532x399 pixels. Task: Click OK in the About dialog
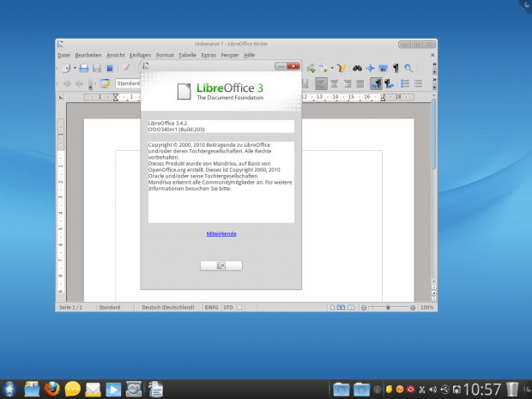[221, 266]
